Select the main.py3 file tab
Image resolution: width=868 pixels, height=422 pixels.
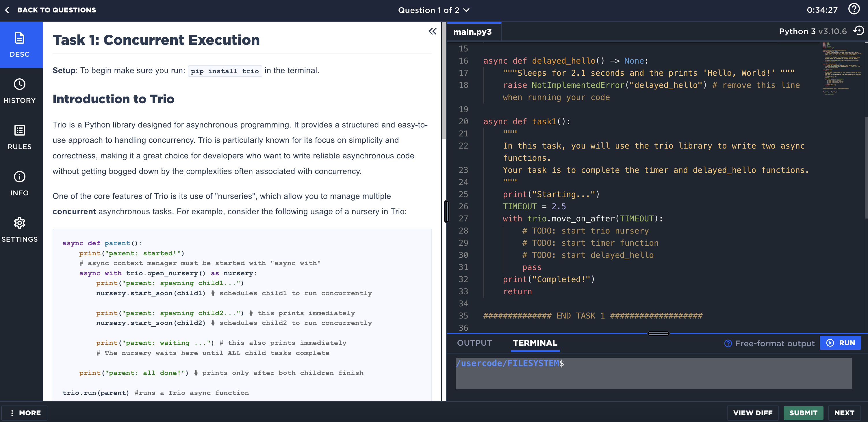pos(472,32)
